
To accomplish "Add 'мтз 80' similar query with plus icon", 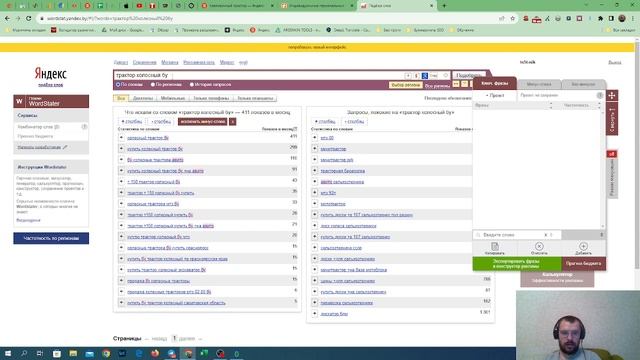I will [315, 138].
